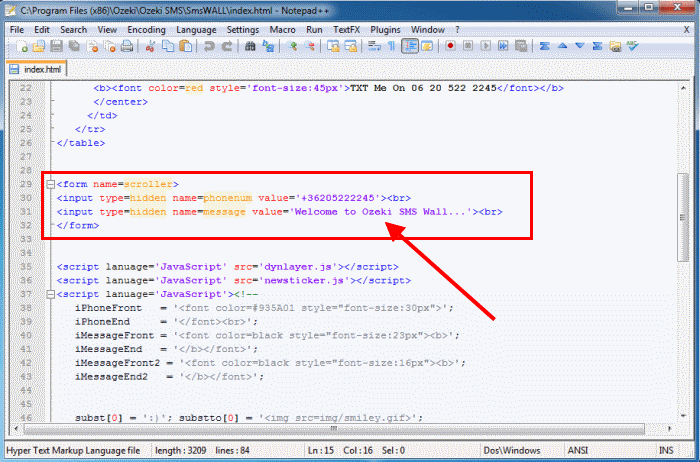
Task: Open the File menu
Action: 17,30
